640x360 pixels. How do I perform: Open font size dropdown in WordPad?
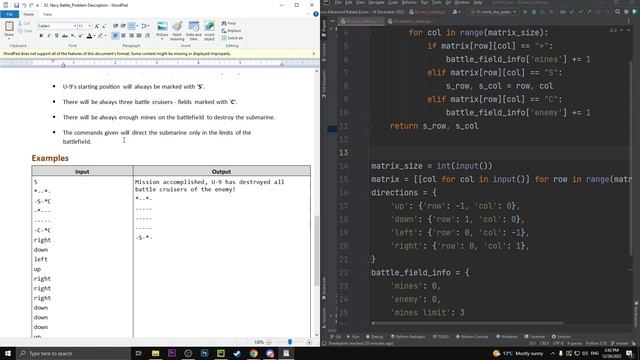(89, 26)
